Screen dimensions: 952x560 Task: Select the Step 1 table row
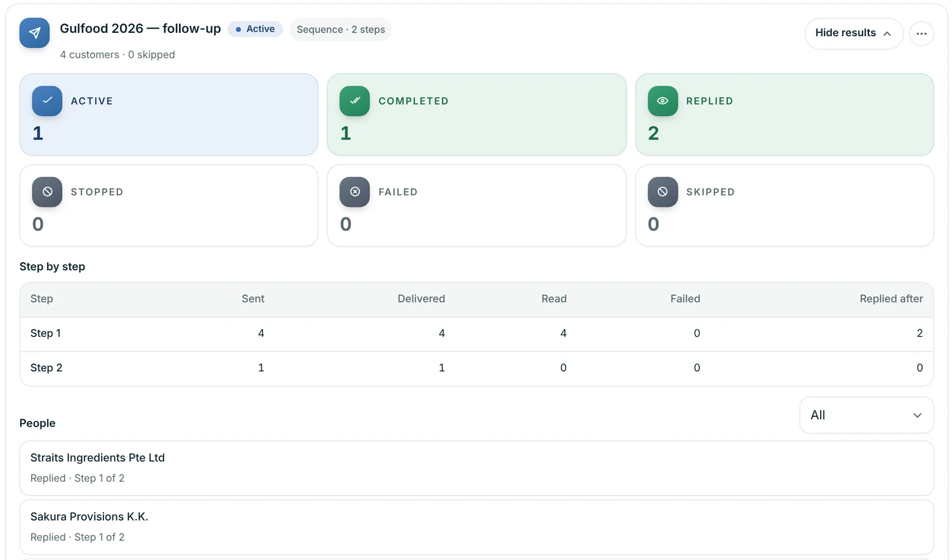[x=477, y=334]
